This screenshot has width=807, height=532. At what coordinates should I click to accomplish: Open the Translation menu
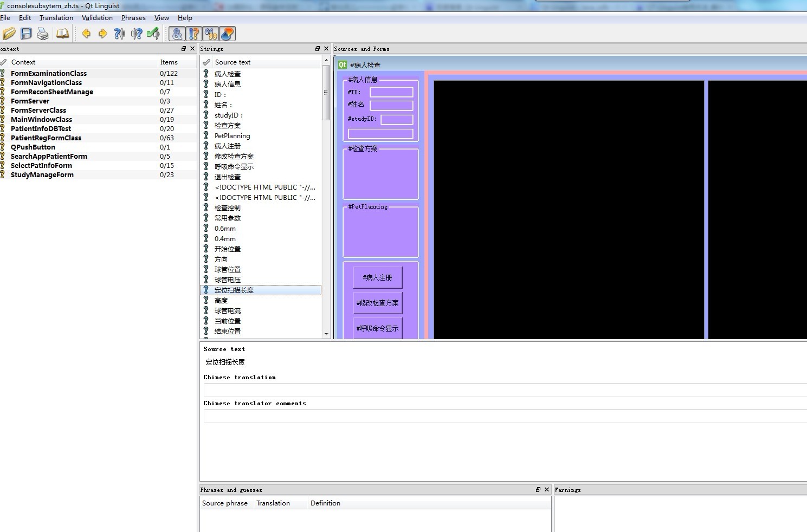[56, 18]
